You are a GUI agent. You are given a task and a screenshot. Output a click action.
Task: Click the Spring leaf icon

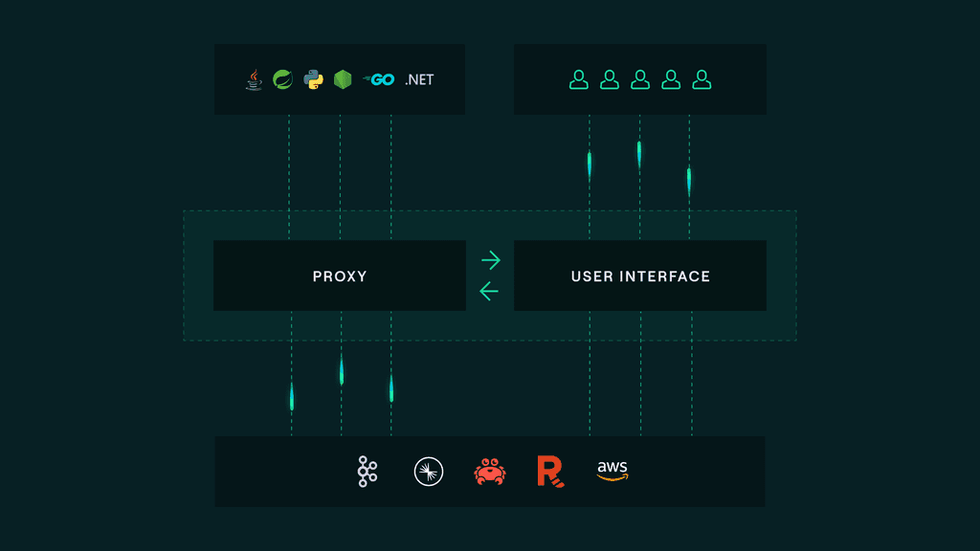coord(282,80)
